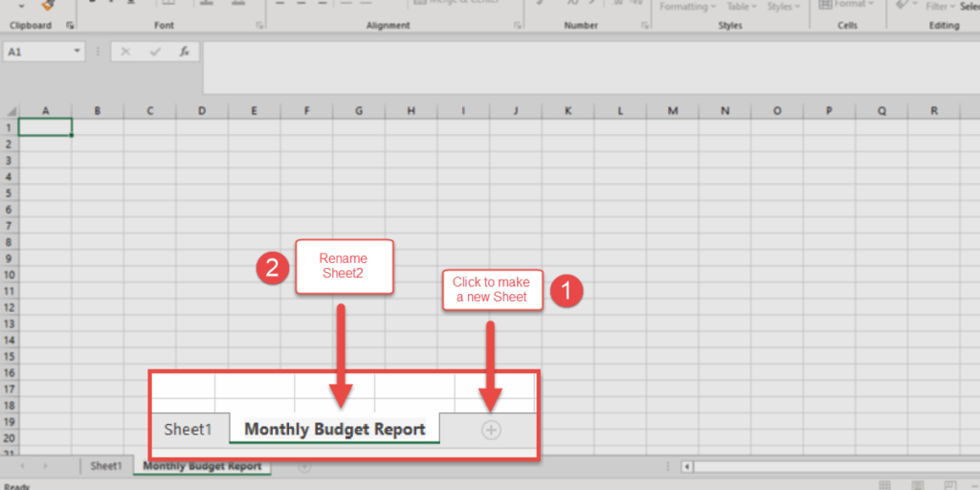Select column M header
980x490 pixels.
tap(673, 111)
